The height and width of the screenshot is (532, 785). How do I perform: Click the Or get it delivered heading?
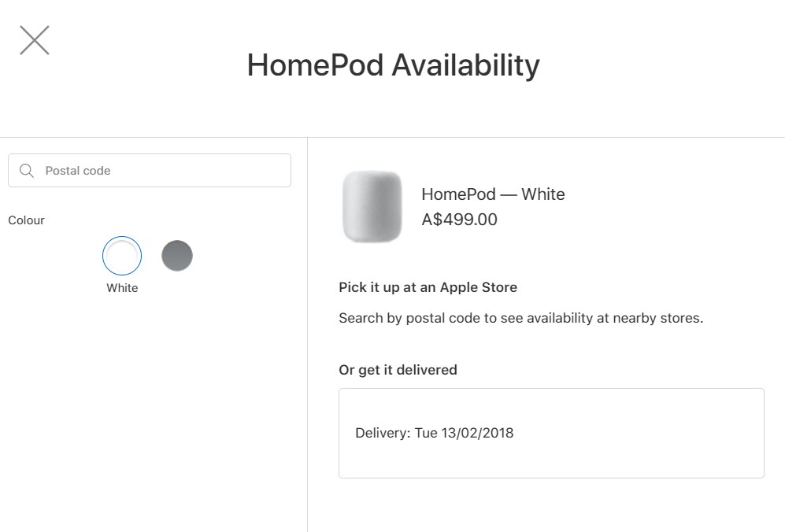coord(397,369)
